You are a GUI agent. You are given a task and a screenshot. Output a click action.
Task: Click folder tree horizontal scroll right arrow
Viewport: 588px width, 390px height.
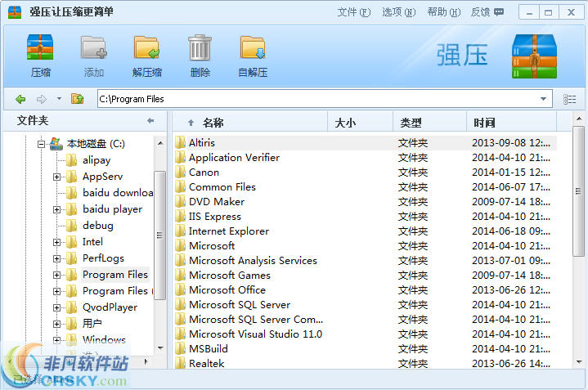pos(146,362)
